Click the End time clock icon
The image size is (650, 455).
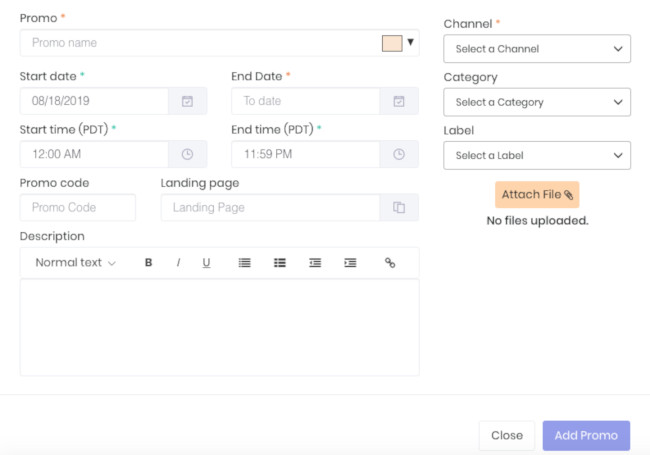point(399,154)
